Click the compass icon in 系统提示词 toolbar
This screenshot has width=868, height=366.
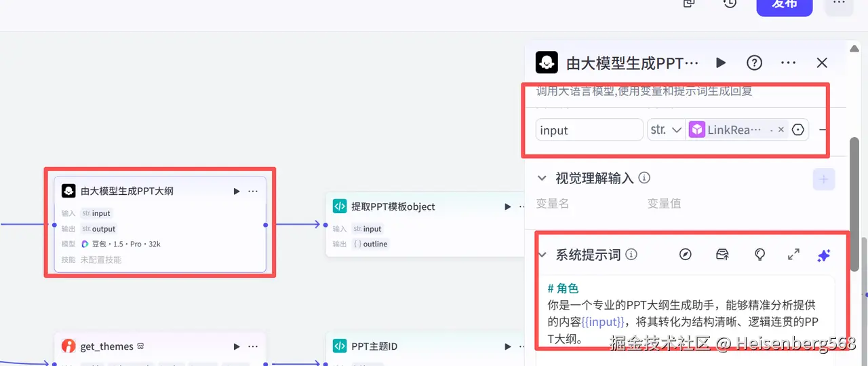tap(686, 255)
